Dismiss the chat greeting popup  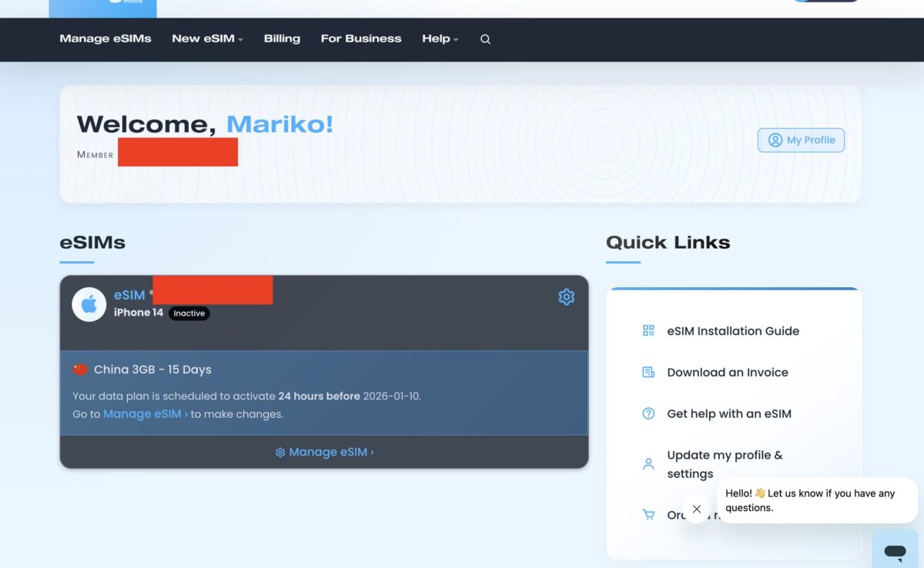[697, 509]
